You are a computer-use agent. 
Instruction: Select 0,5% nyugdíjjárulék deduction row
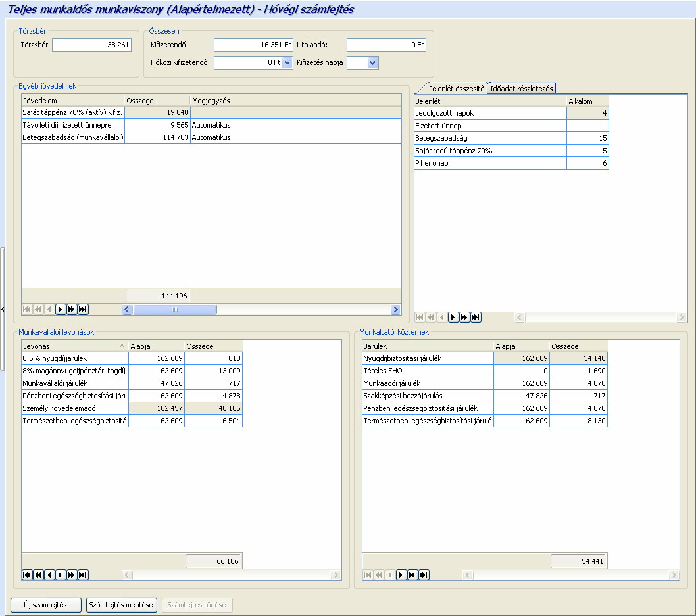[132, 358]
